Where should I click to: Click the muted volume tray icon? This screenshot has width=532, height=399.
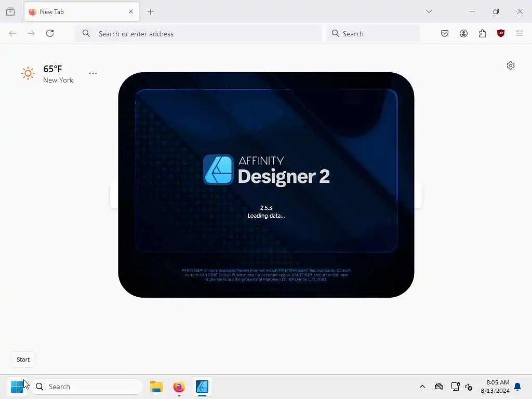click(469, 387)
